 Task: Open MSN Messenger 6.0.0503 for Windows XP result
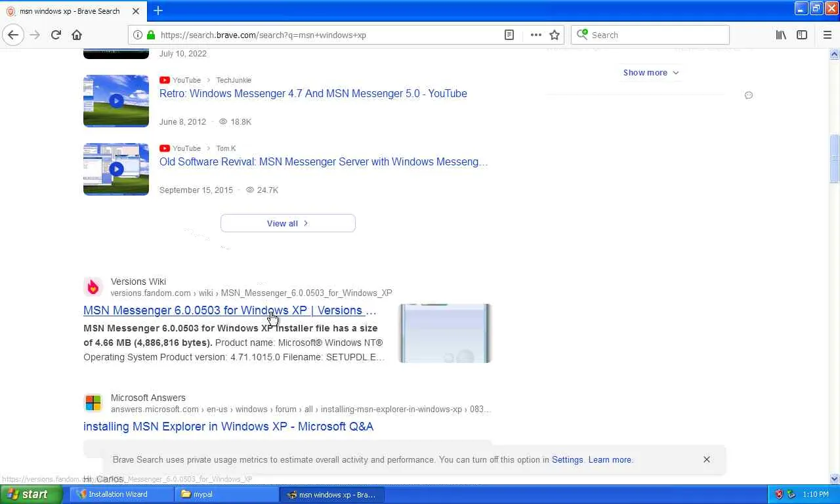click(230, 310)
